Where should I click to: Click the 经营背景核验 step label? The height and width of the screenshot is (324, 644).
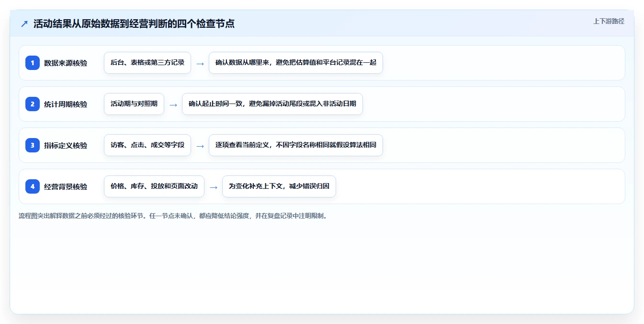tap(66, 186)
